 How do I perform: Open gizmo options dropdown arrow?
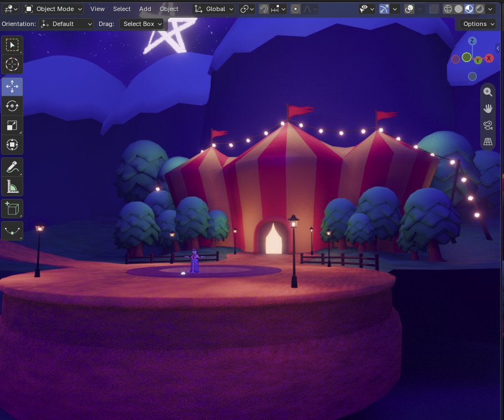[x=395, y=9]
